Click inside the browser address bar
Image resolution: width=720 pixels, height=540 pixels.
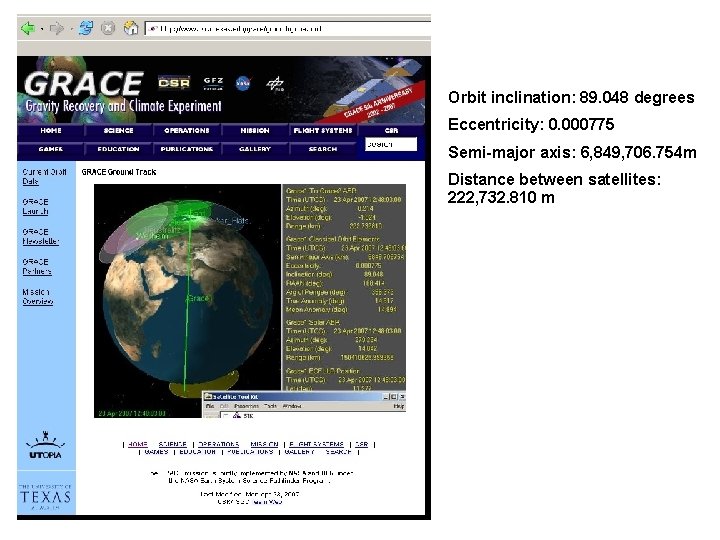(288, 29)
